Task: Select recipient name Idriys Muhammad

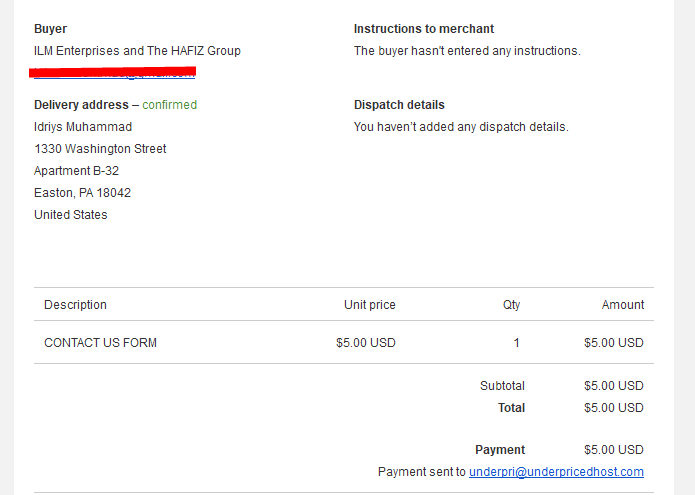Action: pos(83,127)
